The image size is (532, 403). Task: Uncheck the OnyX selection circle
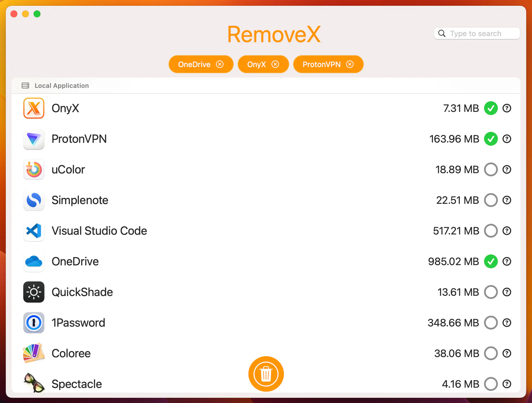[491, 108]
